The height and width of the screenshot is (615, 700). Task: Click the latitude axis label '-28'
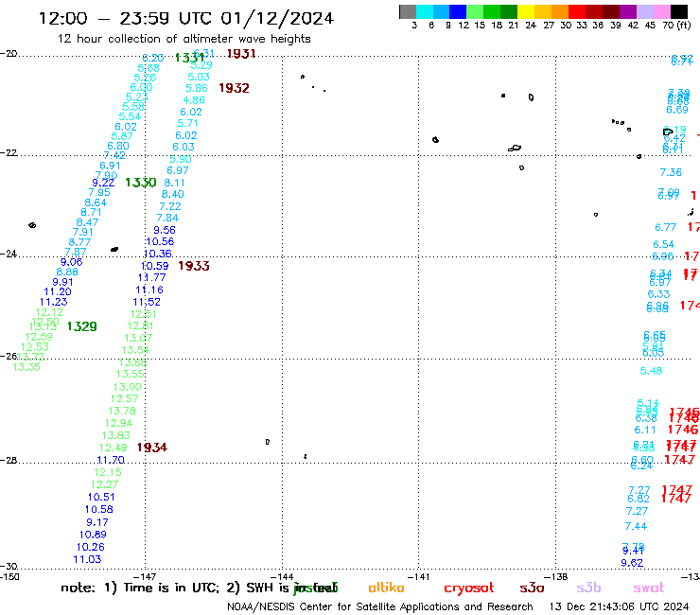pos(9,460)
